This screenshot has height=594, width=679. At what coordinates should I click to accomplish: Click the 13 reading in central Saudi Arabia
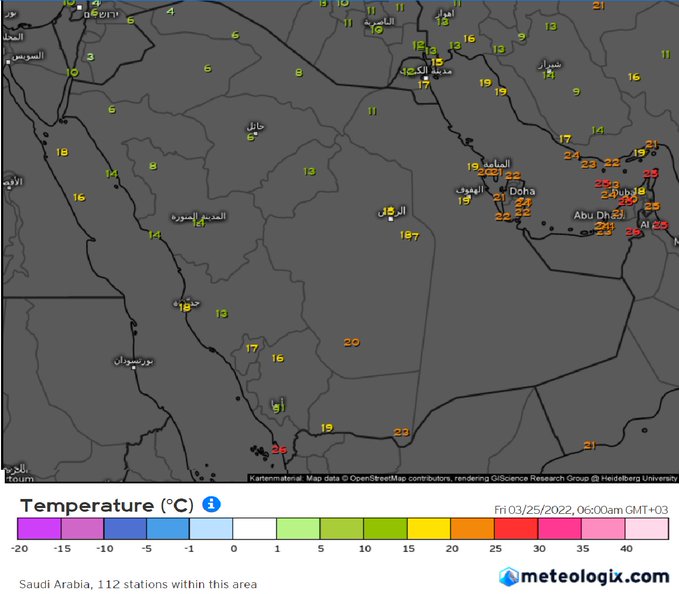(309, 171)
